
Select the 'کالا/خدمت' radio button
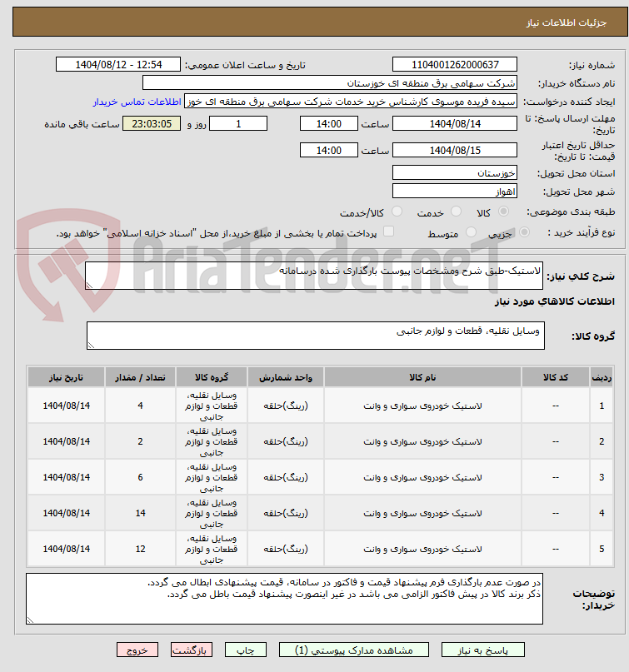point(397,212)
